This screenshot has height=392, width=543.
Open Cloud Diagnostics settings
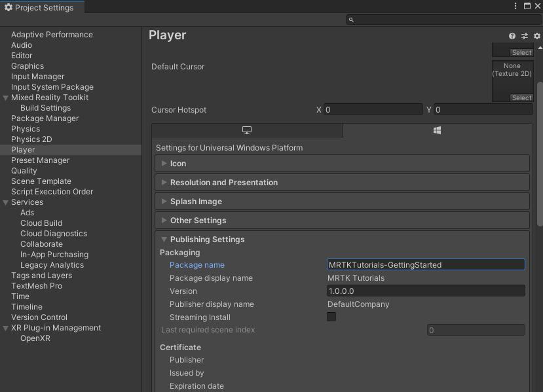tap(54, 234)
